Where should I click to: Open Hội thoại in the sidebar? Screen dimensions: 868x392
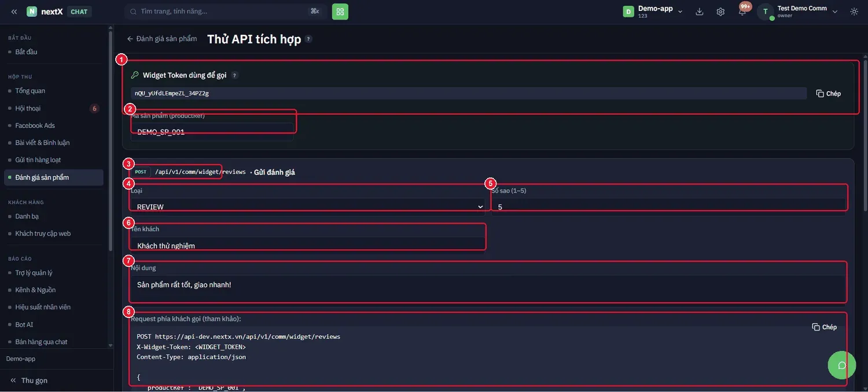[x=54, y=108]
